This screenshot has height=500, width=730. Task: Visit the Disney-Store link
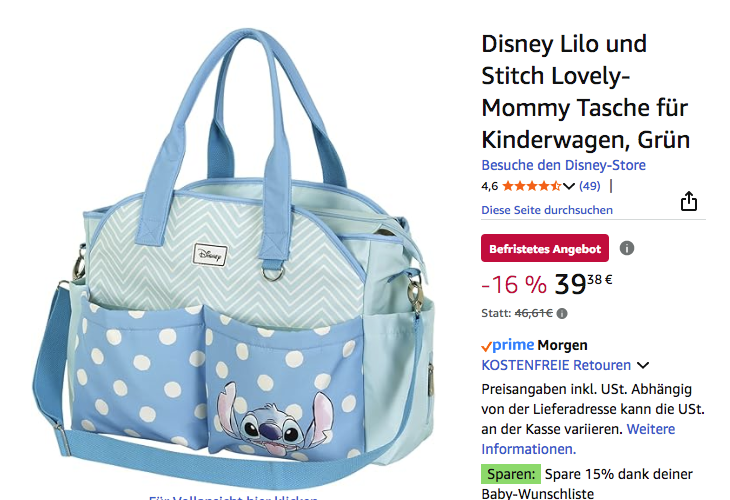563,165
